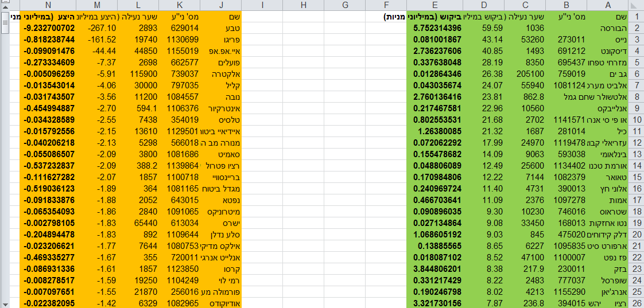Select column D header
644x308 pixels.
[x=484, y=5]
